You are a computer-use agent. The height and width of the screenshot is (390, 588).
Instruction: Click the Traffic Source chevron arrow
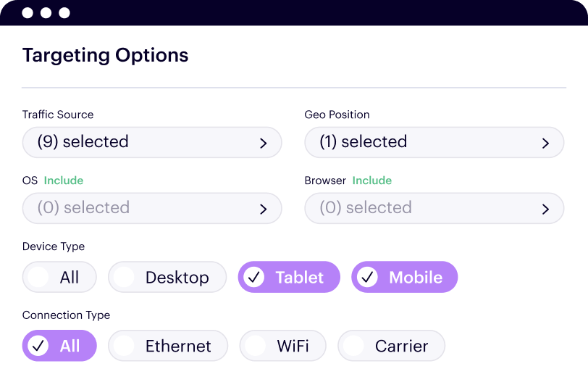point(264,144)
